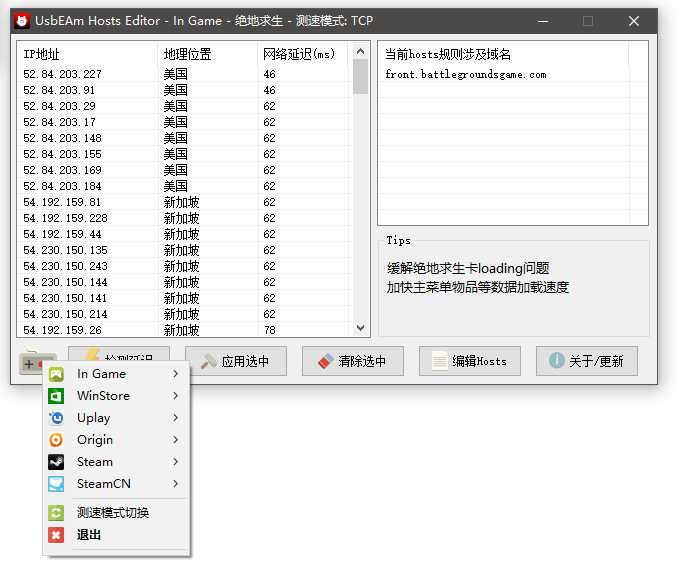Click the In Game menu icon

pyautogui.click(x=57, y=374)
